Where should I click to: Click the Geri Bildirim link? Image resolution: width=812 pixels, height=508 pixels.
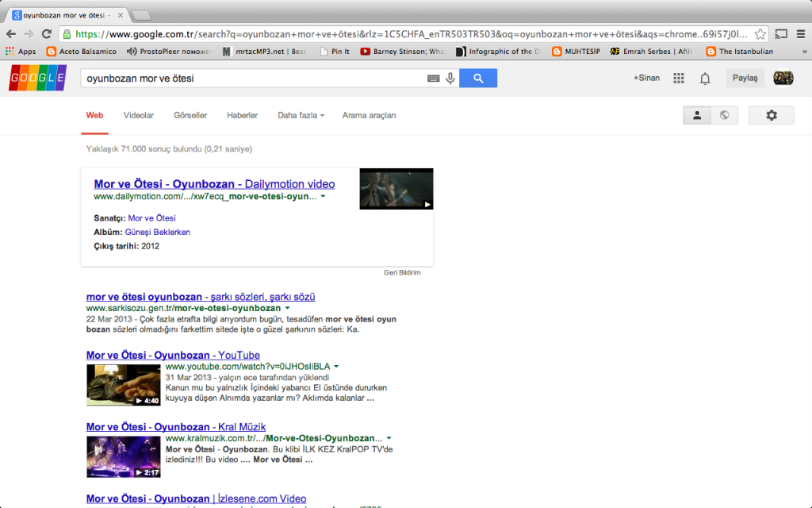403,271
